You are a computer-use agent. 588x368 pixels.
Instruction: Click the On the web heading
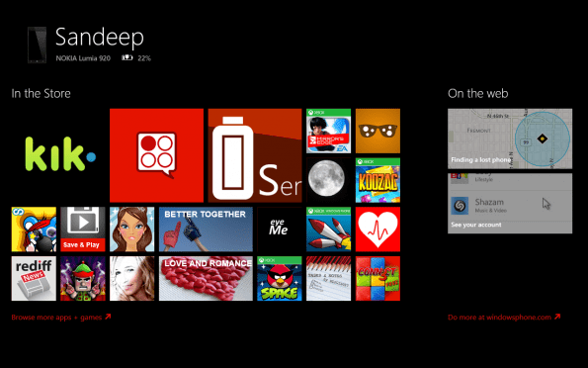tap(478, 94)
